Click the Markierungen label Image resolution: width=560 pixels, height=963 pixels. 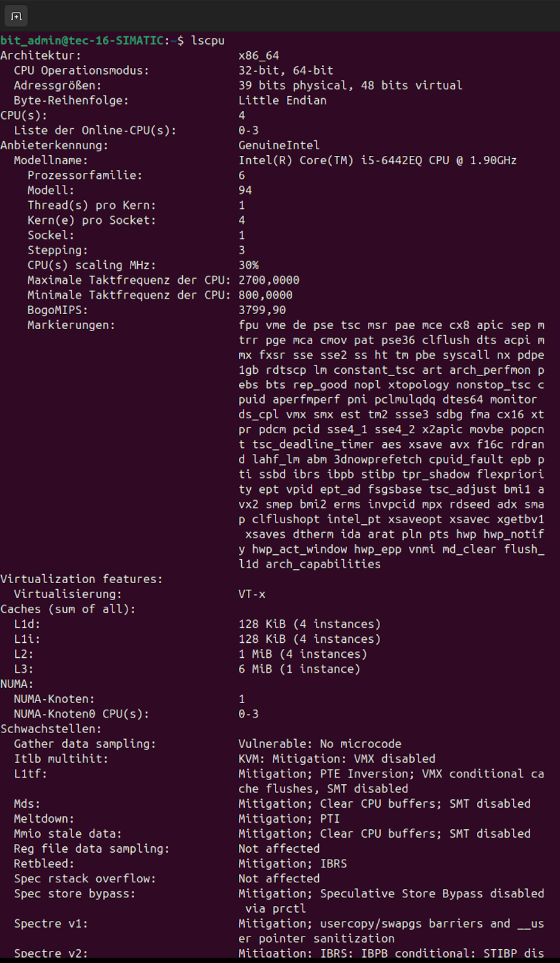click(71, 325)
